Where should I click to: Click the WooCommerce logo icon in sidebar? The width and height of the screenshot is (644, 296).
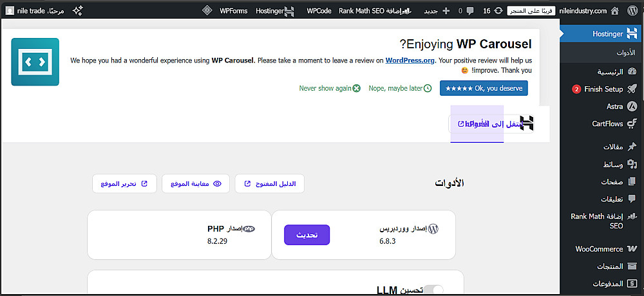click(x=632, y=249)
